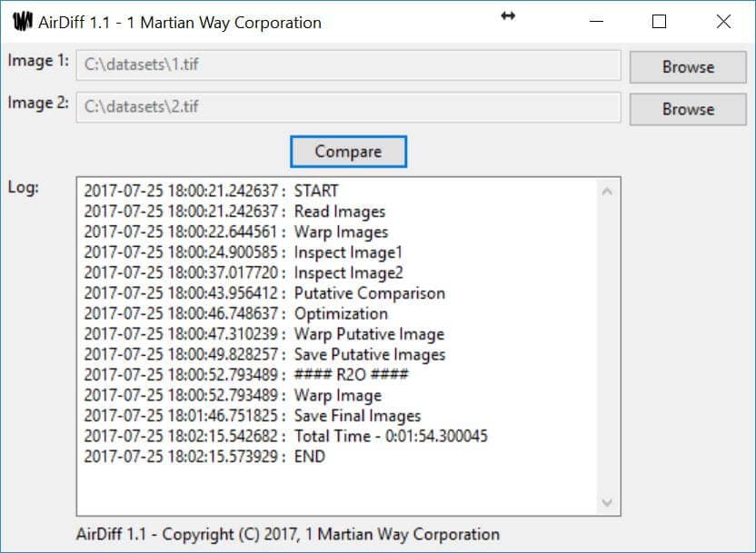This screenshot has width=756, height=553.
Task: Select the "START" log entry
Action: (x=211, y=191)
